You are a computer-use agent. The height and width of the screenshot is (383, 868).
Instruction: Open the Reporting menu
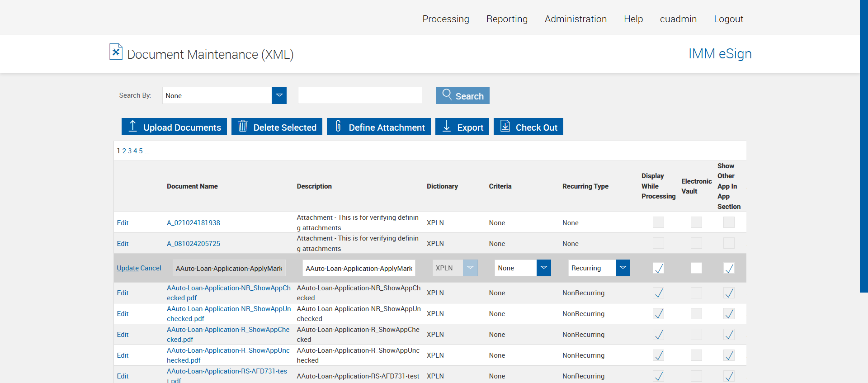[507, 19]
